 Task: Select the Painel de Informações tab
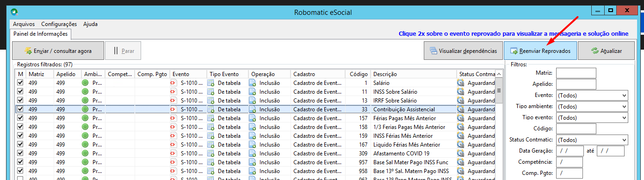pos(40,34)
